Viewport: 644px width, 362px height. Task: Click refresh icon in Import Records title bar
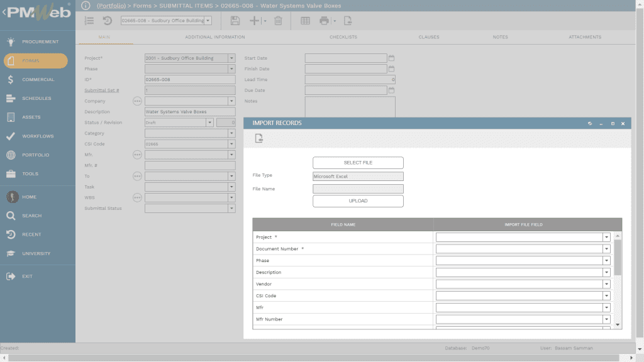point(590,123)
